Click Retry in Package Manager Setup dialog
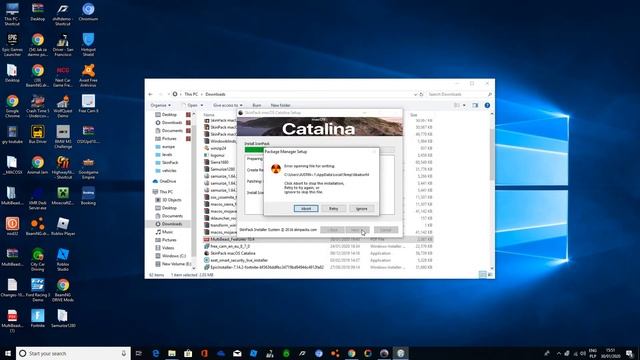This screenshot has width=640, height=360. (x=333, y=209)
